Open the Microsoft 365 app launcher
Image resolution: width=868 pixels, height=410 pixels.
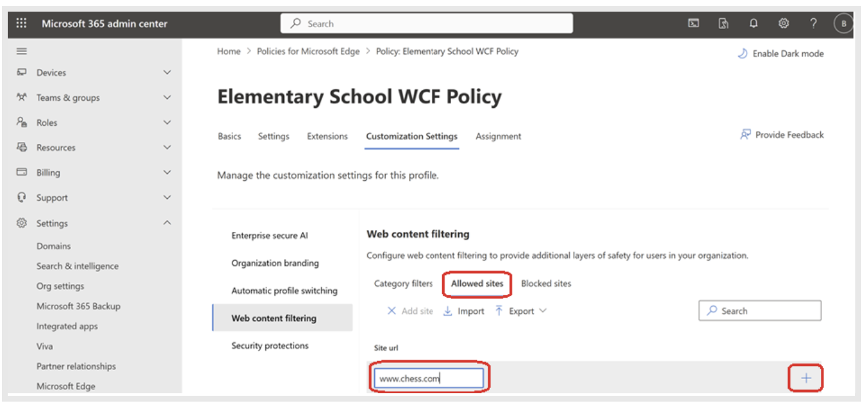[x=22, y=23]
